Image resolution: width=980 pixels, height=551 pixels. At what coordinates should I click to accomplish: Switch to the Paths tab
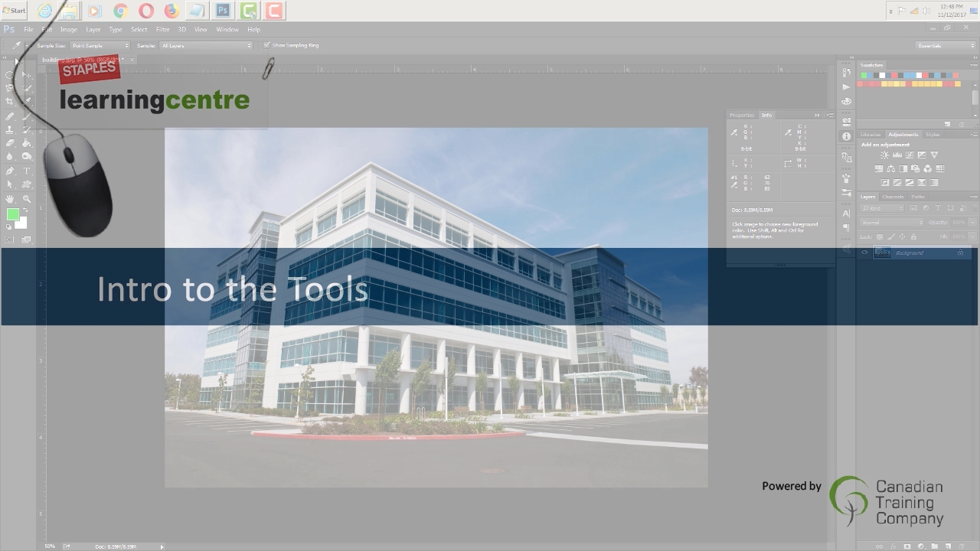918,197
